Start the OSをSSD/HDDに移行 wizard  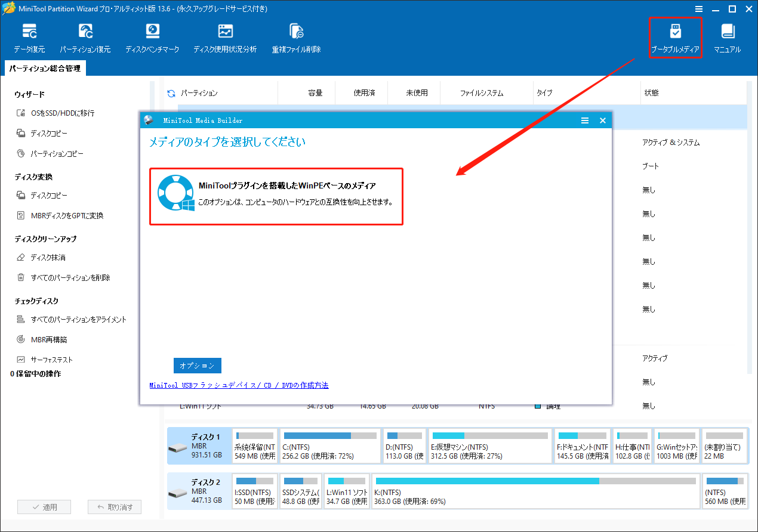[x=56, y=113]
